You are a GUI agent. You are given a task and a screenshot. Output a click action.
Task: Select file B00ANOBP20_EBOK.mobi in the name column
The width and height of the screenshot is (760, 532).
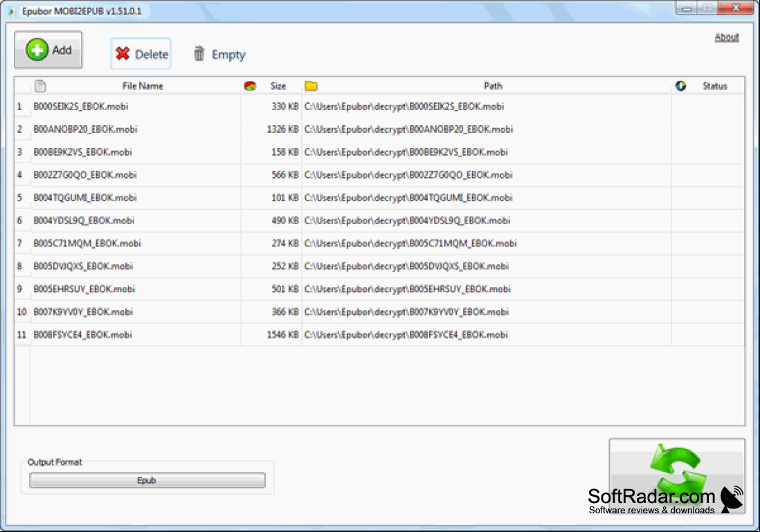click(x=85, y=129)
